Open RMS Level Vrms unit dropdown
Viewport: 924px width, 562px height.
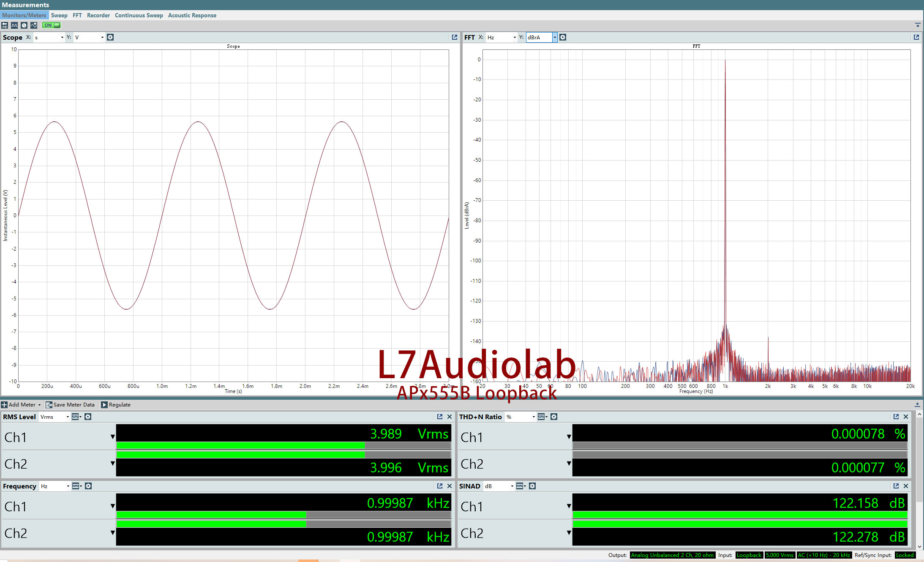pyautogui.click(x=55, y=417)
